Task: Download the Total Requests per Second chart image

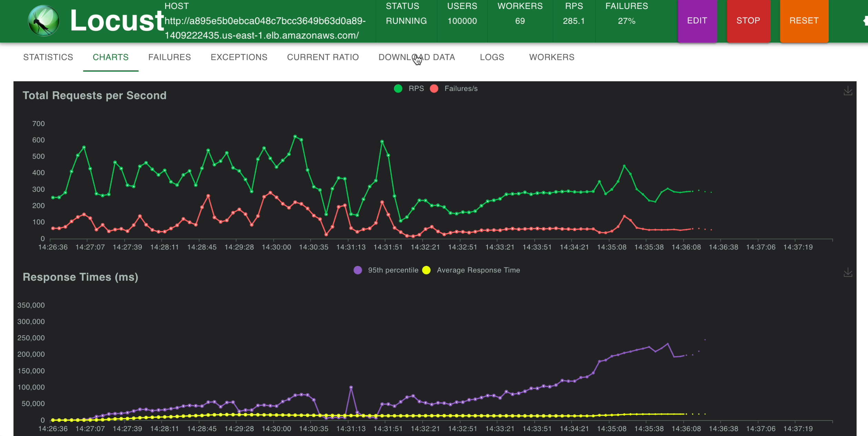Action: [x=848, y=91]
